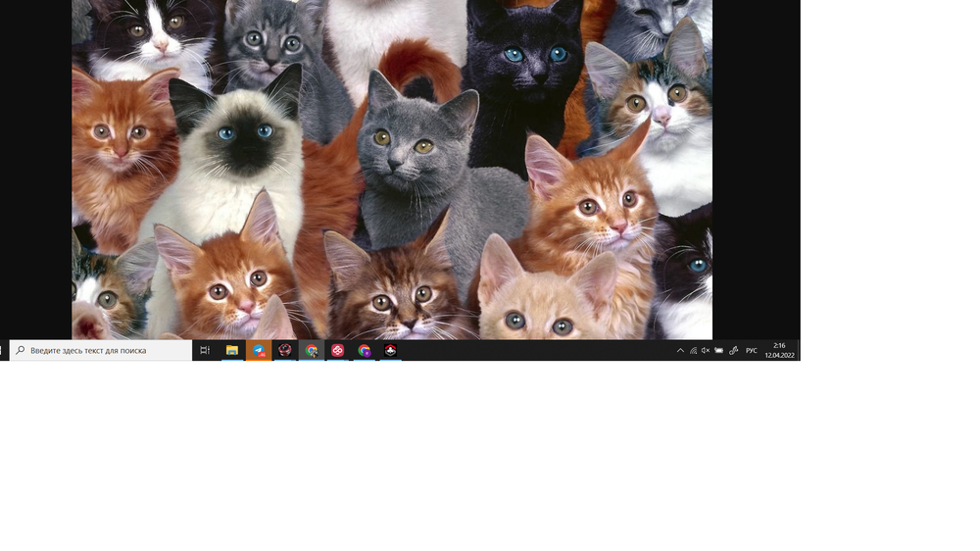This screenshot has height=551, width=980.
Task: Click Show Desktop sliver at taskbar end
Action: (799, 350)
